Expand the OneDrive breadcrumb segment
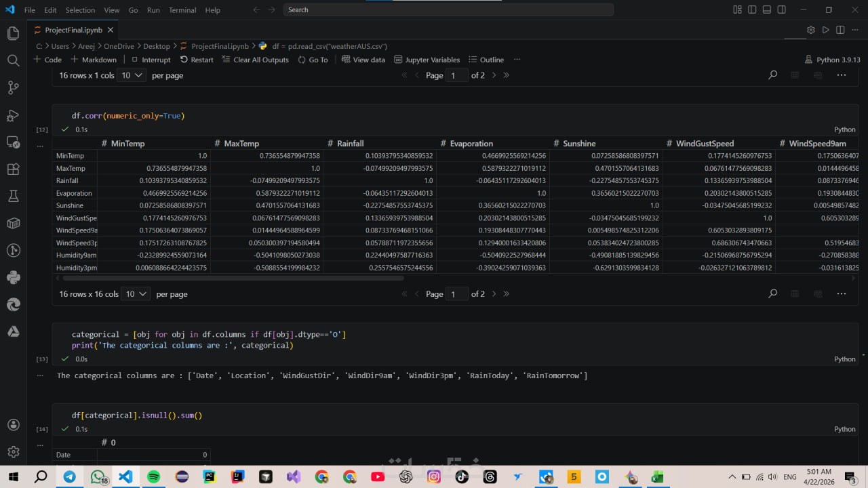 tap(118, 46)
